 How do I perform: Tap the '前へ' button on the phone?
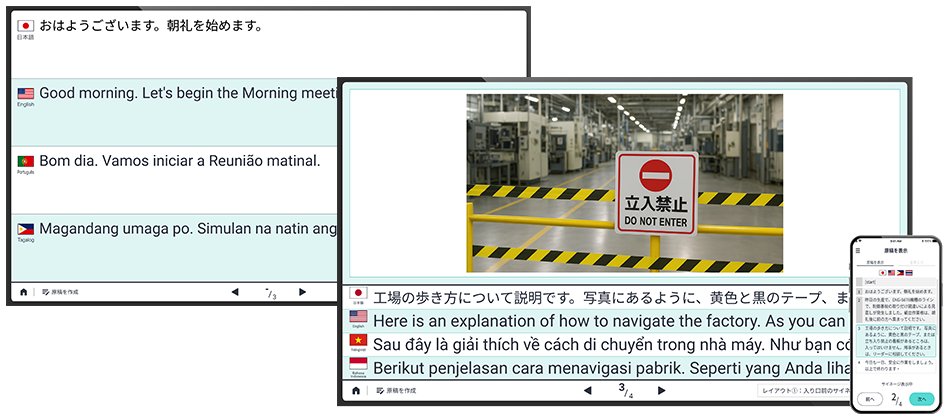(866, 398)
